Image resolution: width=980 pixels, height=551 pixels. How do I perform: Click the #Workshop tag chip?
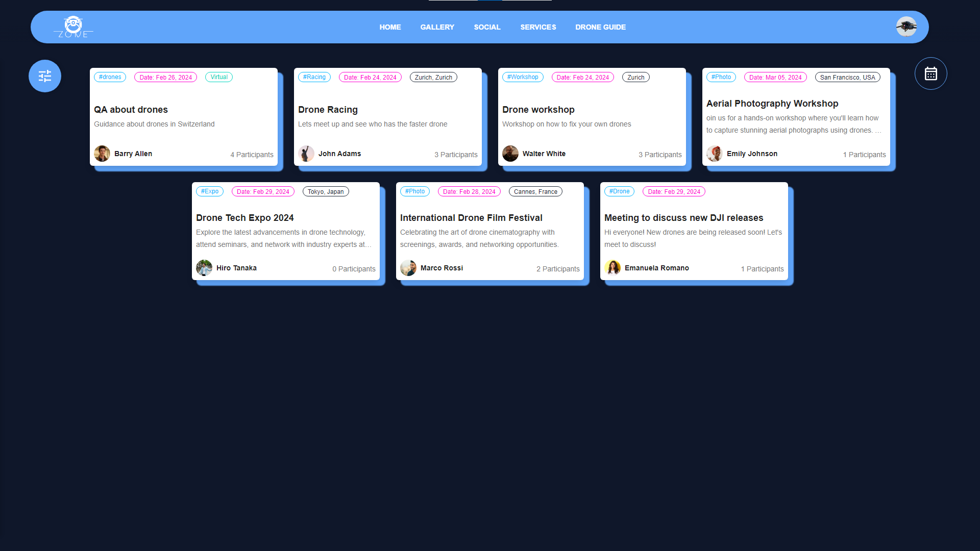click(523, 77)
